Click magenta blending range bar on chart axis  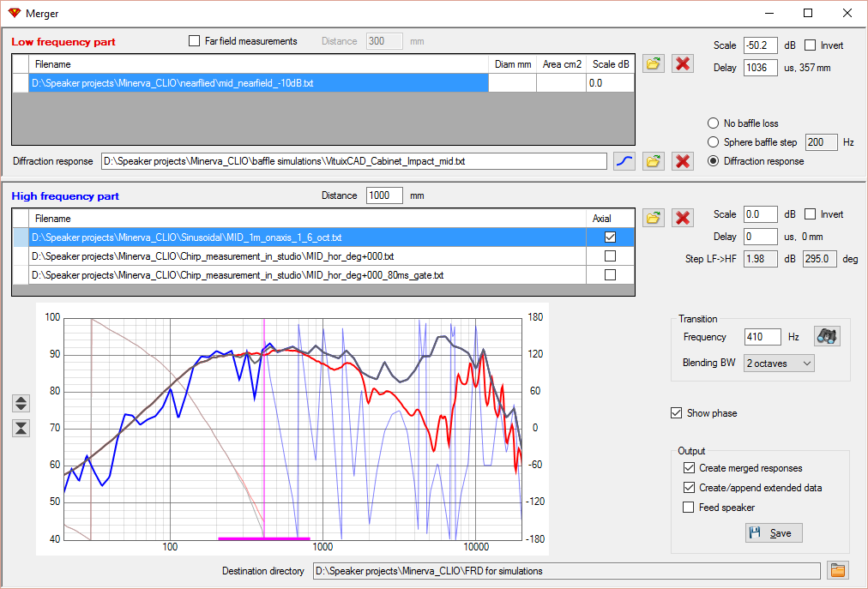tap(263, 538)
